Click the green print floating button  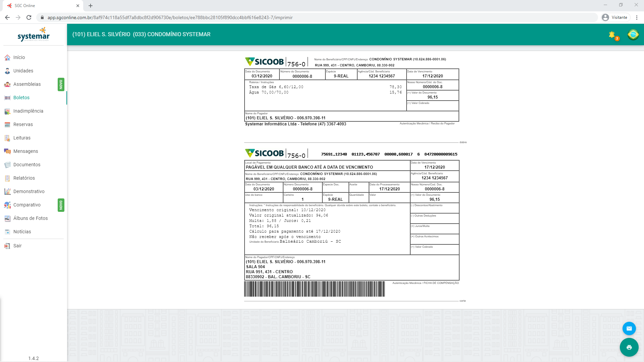pos(629,347)
